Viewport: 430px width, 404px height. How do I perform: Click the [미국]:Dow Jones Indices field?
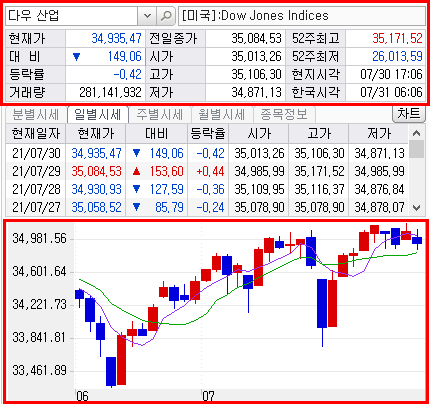pos(302,16)
